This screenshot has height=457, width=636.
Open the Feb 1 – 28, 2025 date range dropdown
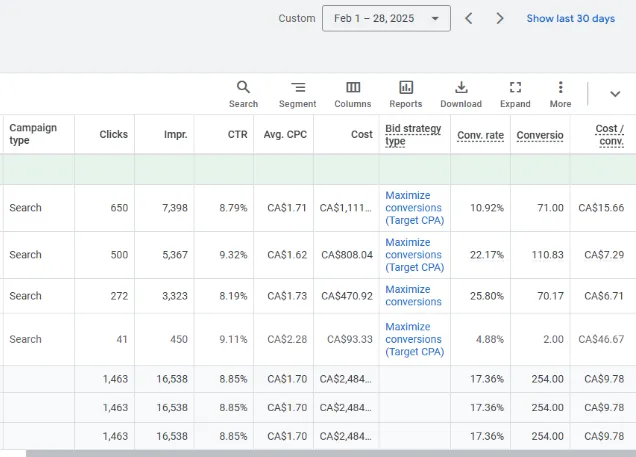[x=386, y=18]
